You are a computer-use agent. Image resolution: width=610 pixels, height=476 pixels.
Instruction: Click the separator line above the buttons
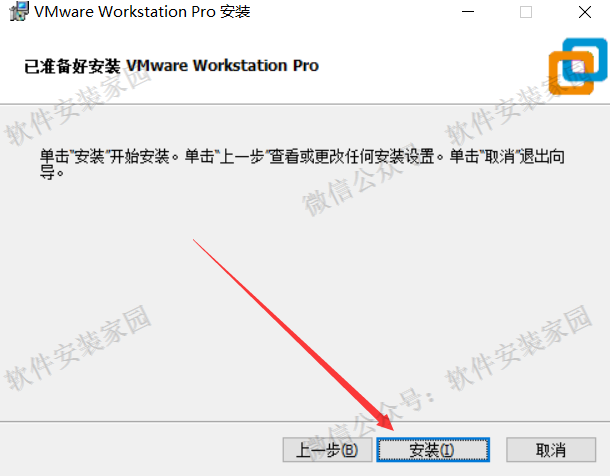click(x=305, y=421)
